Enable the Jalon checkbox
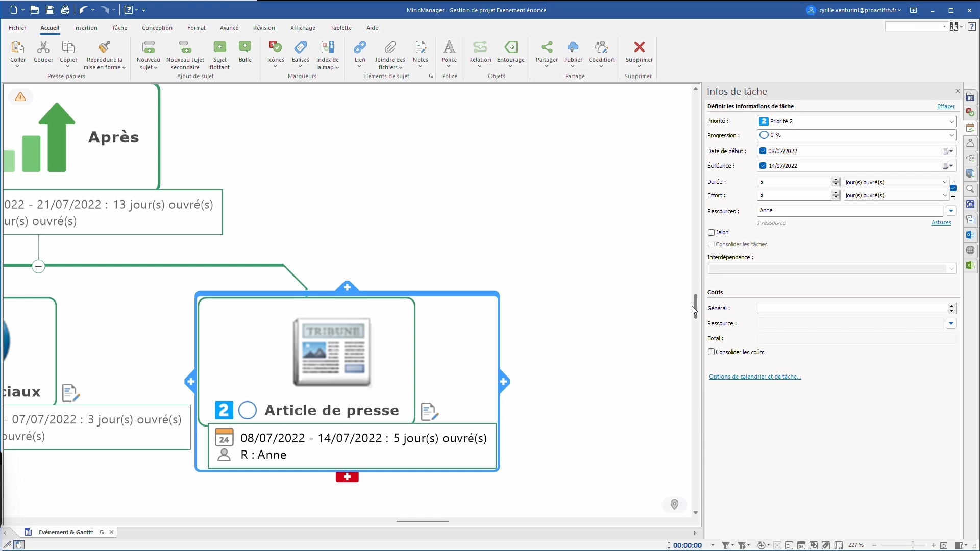The width and height of the screenshot is (980, 551). tap(711, 233)
